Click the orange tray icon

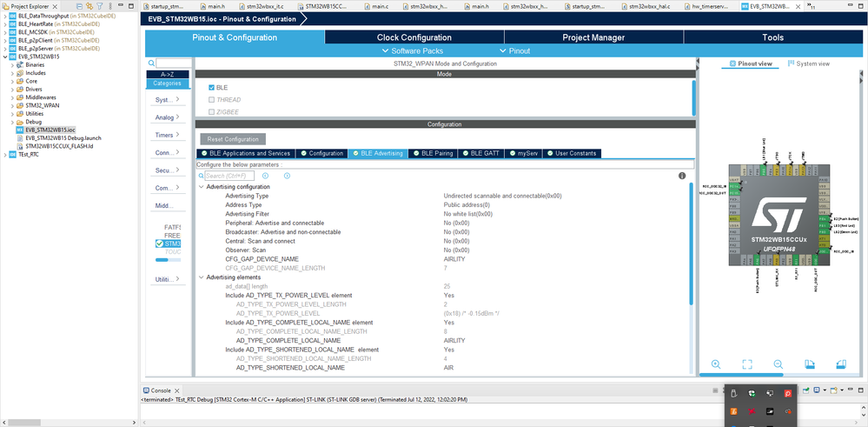pos(733,411)
